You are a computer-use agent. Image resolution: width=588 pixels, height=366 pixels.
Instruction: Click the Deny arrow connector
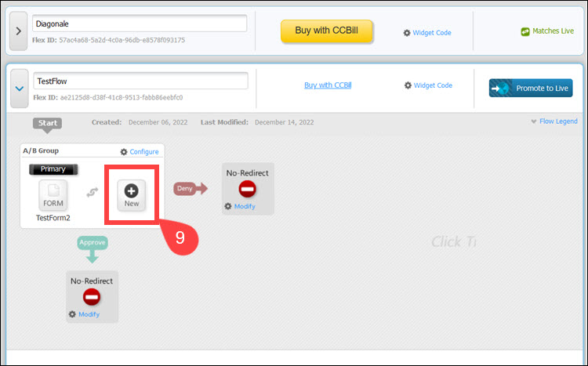[191, 188]
